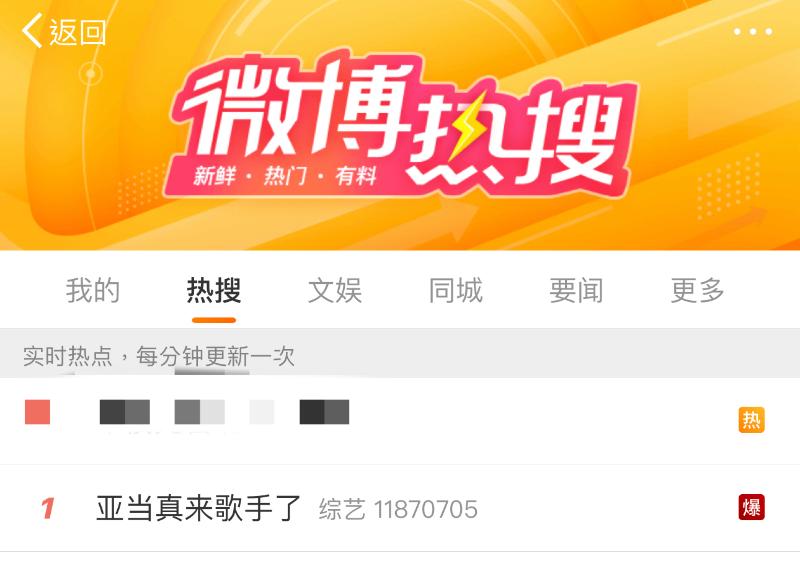
Task: Tap the 实时热点 update notice bar
Action: 400,354
